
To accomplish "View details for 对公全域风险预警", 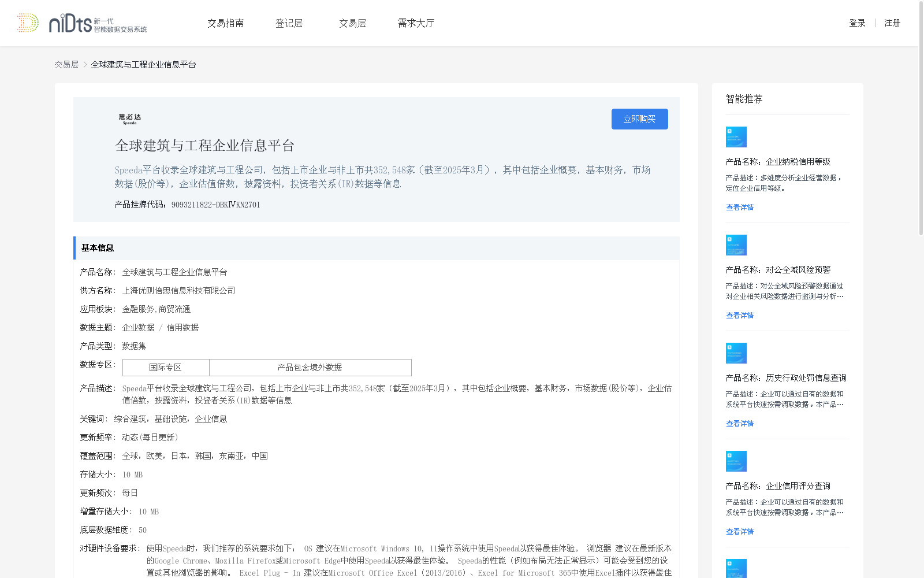I will (x=740, y=316).
